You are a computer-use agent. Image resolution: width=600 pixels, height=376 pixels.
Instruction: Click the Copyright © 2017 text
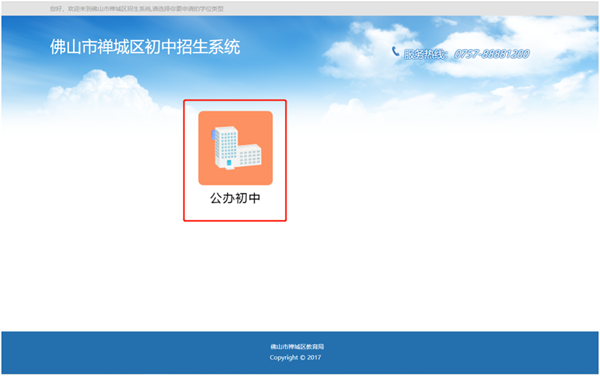coord(295,357)
